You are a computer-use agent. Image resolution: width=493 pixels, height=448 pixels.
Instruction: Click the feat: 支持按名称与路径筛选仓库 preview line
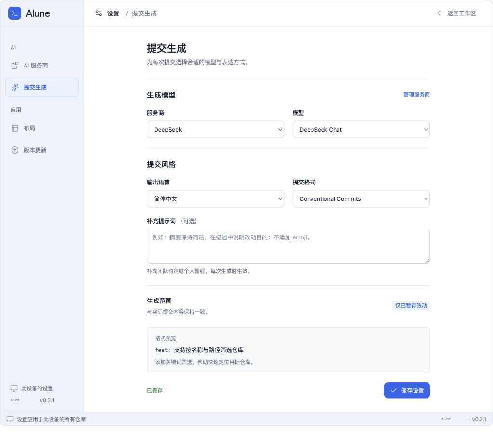(x=199, y=350)
